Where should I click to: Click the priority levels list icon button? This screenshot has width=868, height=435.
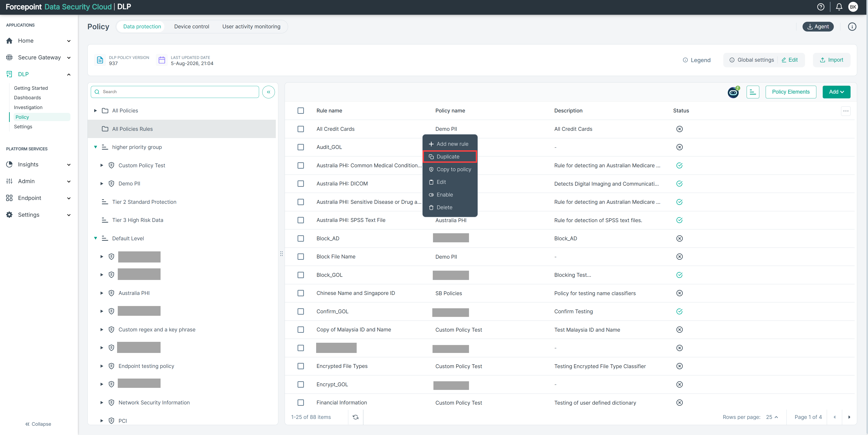pyautogui.click(x=753, y=92)
